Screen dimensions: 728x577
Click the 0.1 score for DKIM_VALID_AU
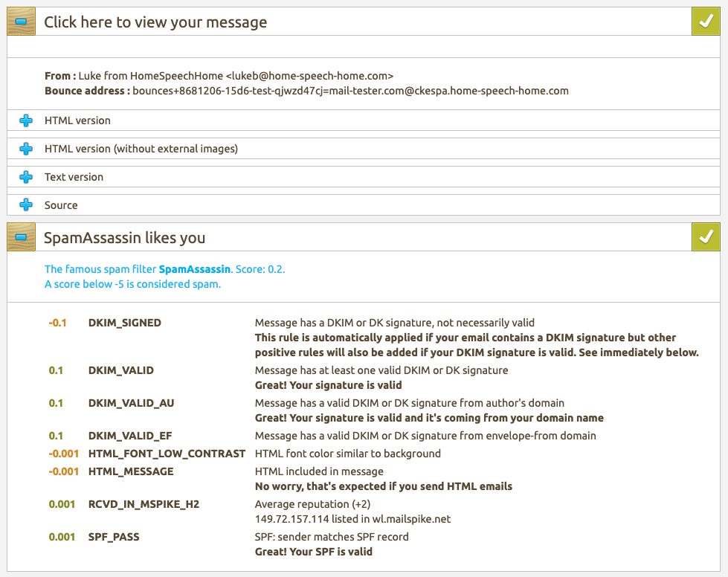tap(56, 403)
